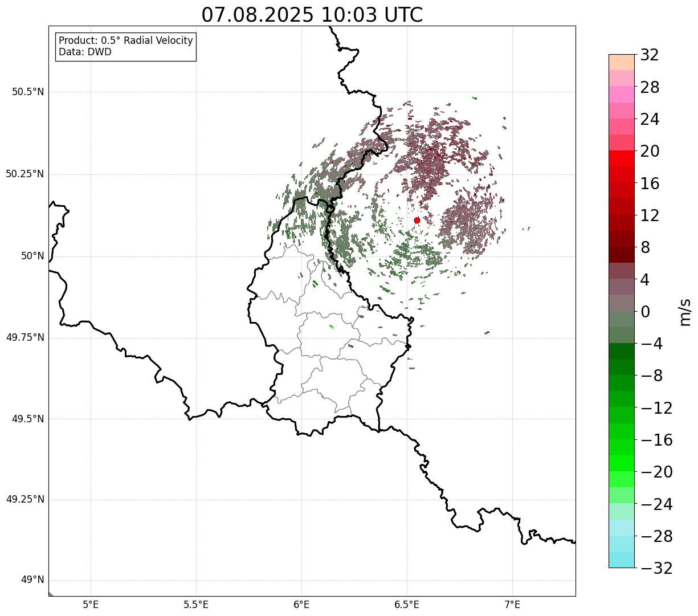Click the colorbar tick label 20
The width and height of the screenshot is (698, 616).
pos(650,152)
